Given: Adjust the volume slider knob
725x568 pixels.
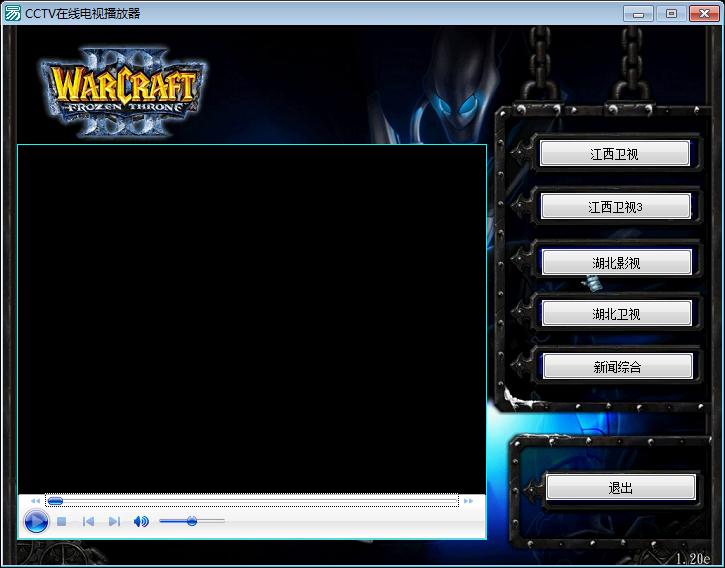Looking at the screenshot, I should coord(192,521).
